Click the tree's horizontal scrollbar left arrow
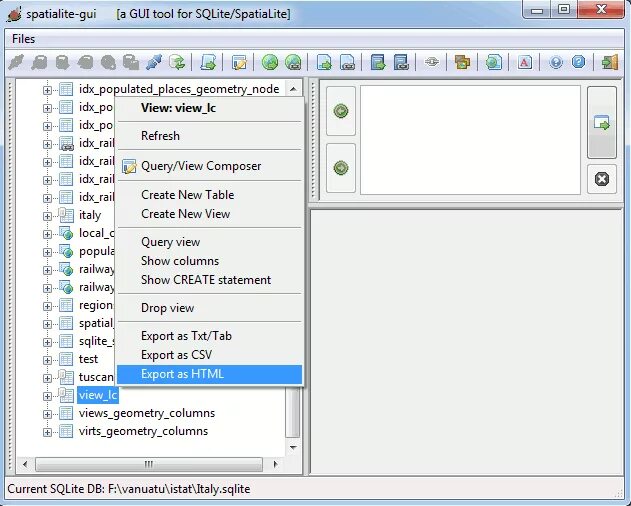Viewport: 631px width, 506px height. pos(25,464)
